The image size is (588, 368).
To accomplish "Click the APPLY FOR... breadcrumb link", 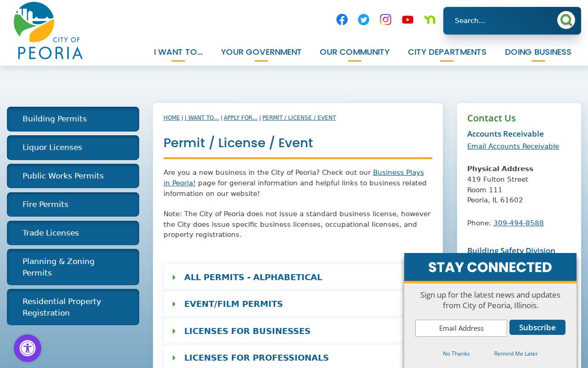I will [241, 118].
